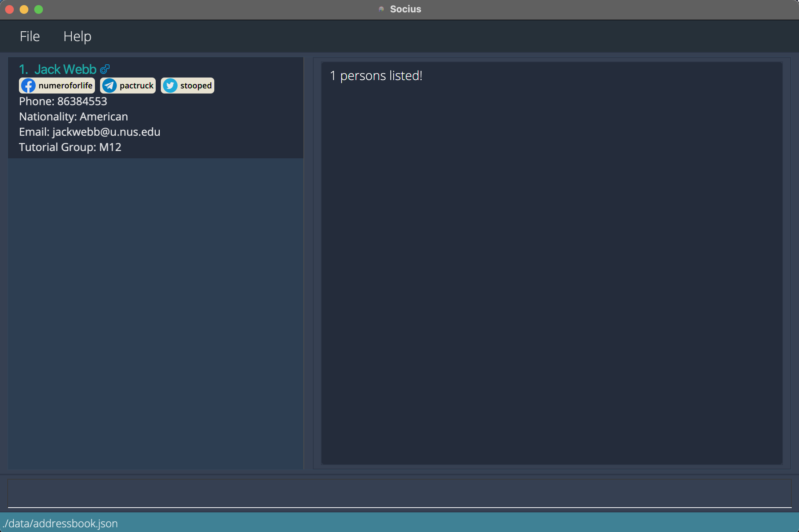Screen dimensions: 799x532
Task: Select the Jack Webb contact name
Action: coord(65,69)
